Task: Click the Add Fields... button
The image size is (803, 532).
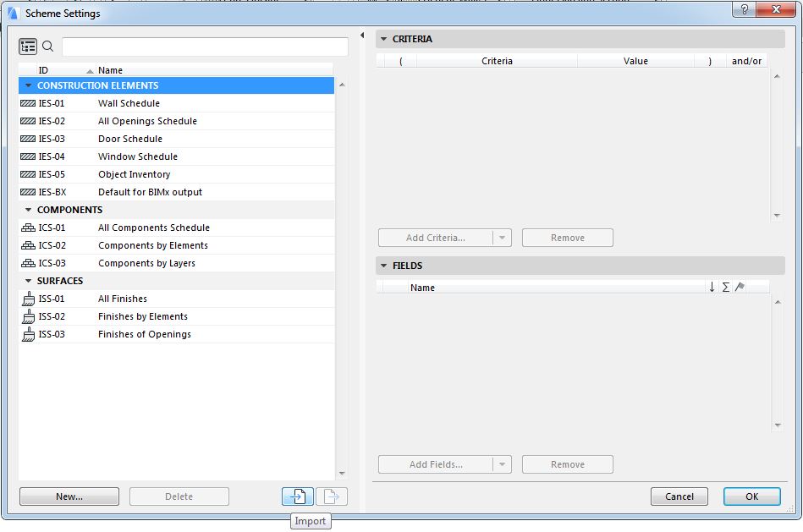Action: point(436,464)
